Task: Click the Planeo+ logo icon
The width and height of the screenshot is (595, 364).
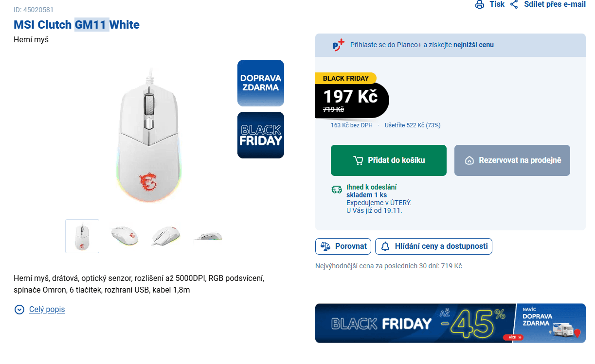Action: pyautogui.click(x=338, y=45)
